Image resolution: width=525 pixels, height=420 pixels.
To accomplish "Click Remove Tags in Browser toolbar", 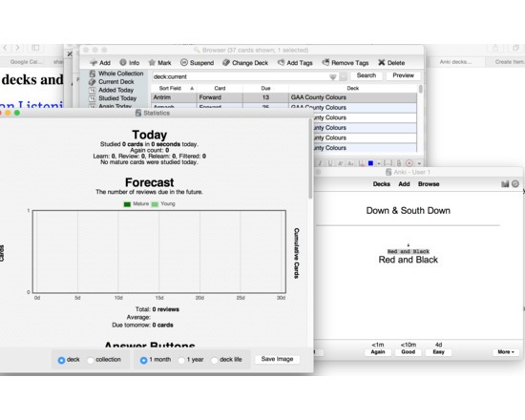I will tap(346, 63).
